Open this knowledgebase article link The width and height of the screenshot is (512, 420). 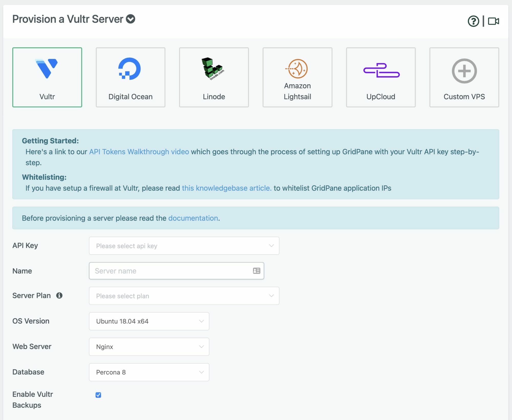[227, 188]
